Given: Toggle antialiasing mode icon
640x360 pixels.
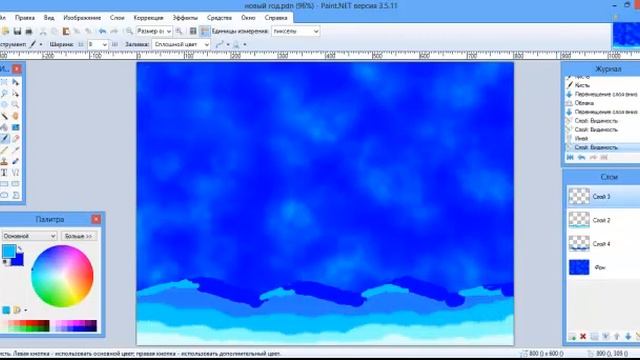Looking at the screenshot, I should pyautogui.click(x=220, y=44).
